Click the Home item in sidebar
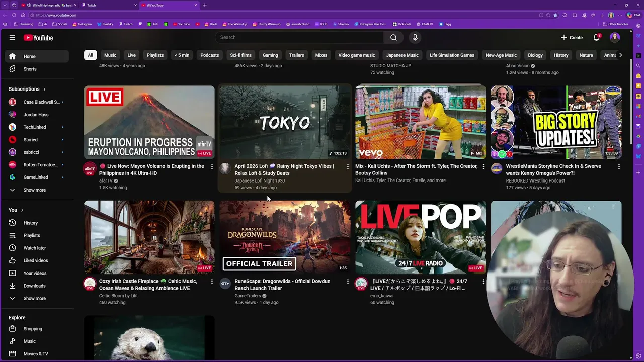The height and width of the screenshot is (362, 644). click(38, 56)
